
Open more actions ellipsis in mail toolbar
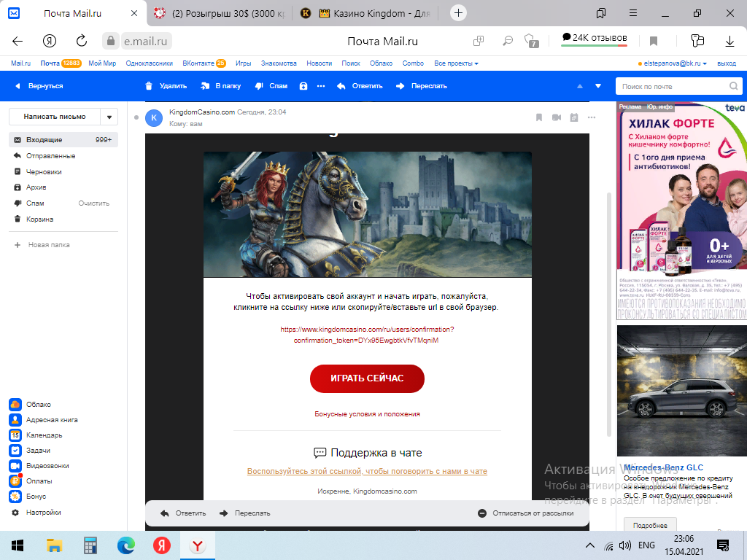[321, 86]
